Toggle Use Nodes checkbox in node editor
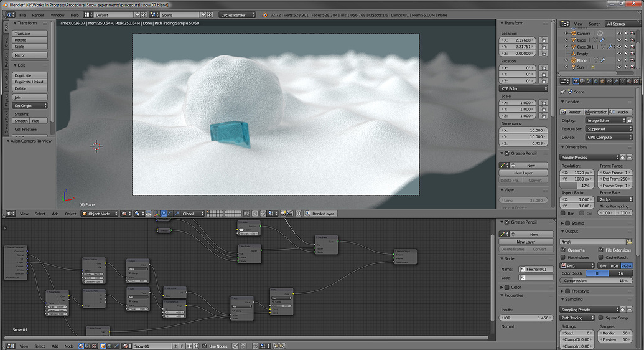The width and height of the screenshot is (644, 350). coord(204,346)
